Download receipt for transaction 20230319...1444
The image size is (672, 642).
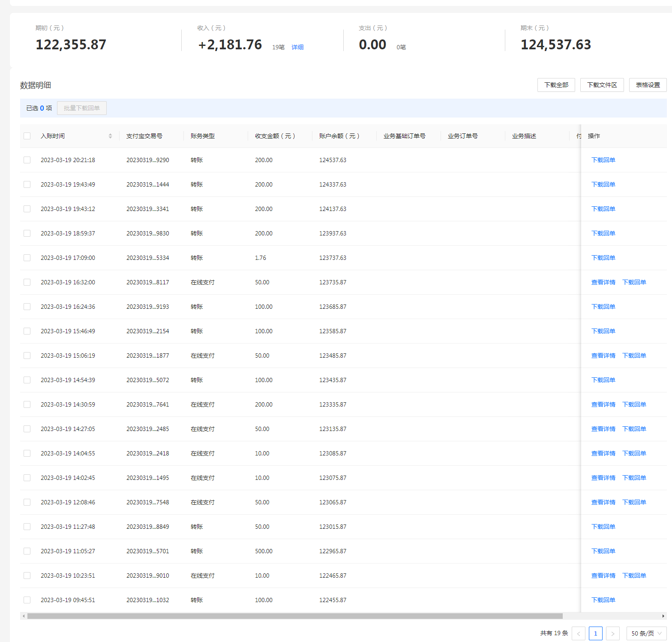(x=603, y=184)
